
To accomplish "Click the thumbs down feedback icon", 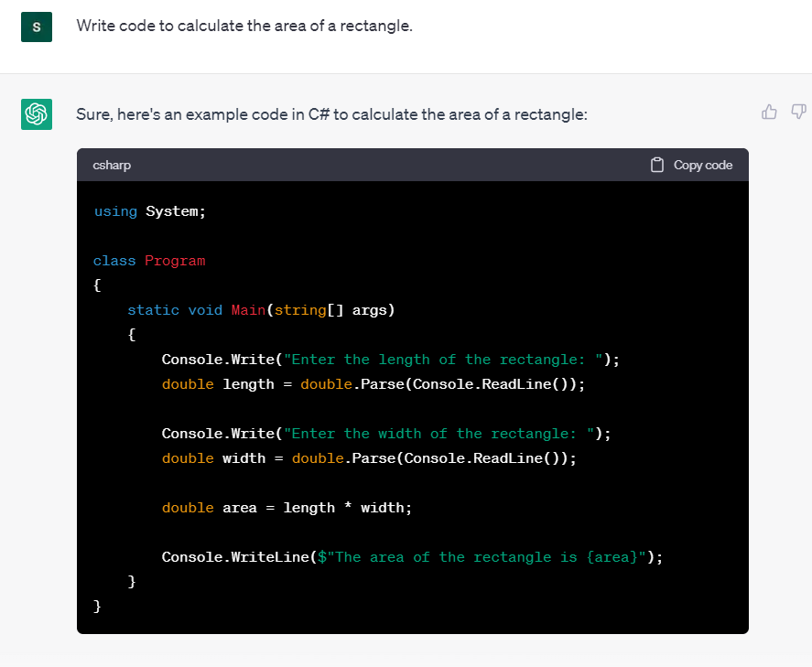I will pos(798,112).
